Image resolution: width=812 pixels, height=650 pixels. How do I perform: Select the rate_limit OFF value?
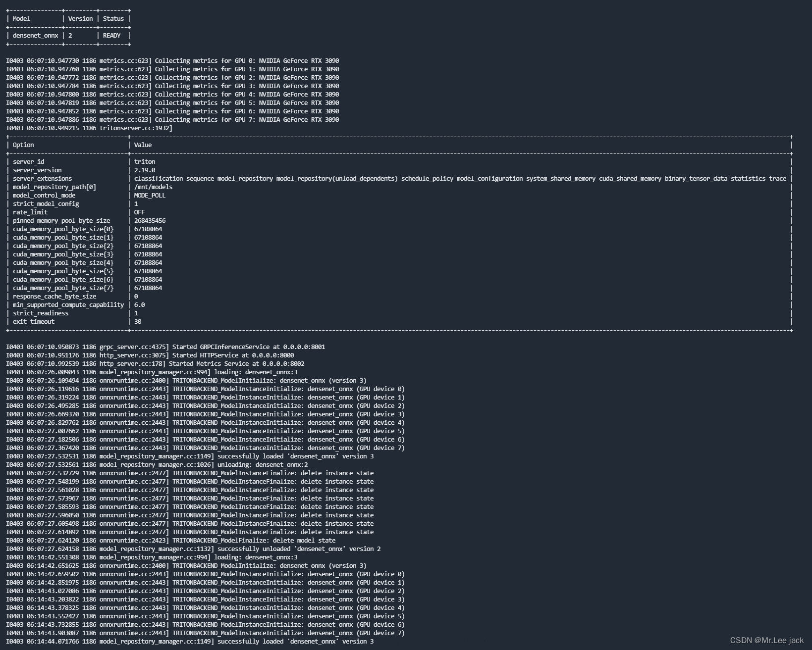pyautogui.click(x=139, y=212)
